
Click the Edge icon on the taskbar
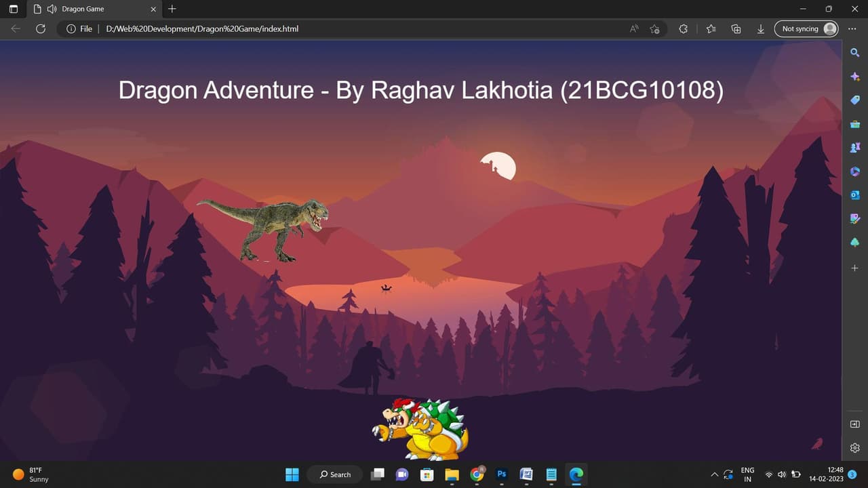point(576,474)
